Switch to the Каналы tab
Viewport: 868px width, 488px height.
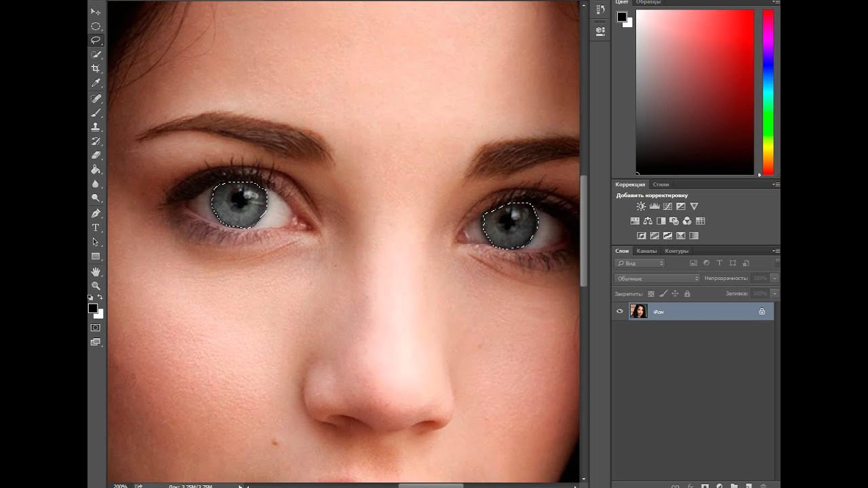646,251
